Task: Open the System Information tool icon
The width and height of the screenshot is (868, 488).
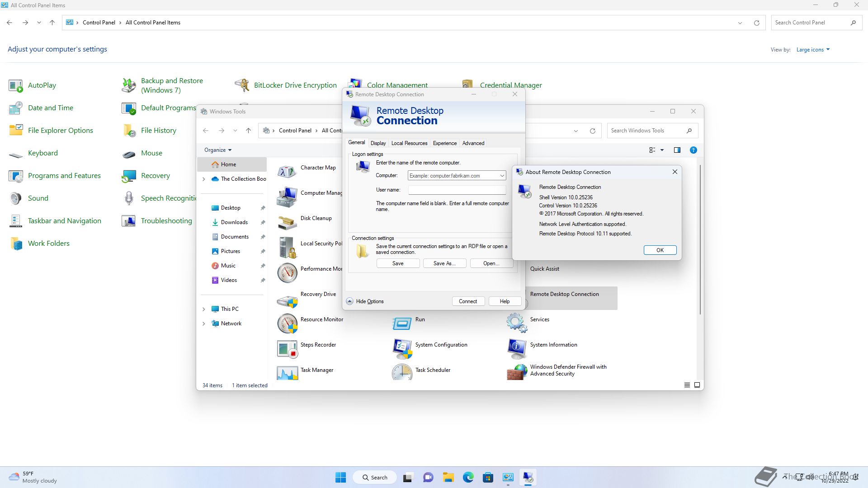Action: point(517,349)
